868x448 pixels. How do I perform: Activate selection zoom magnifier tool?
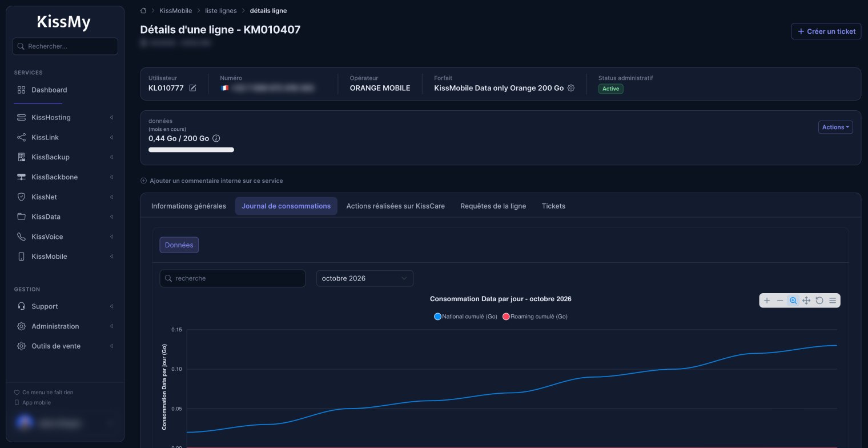(x=793, y=301)
